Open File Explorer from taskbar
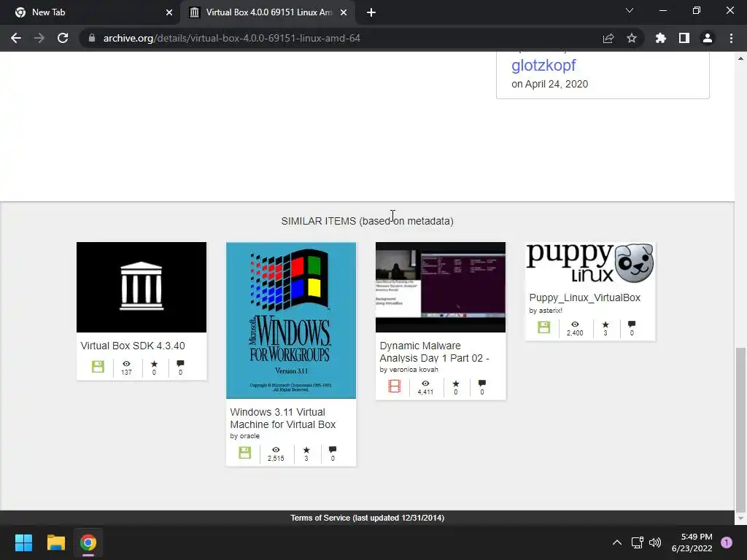The width and height of the screenshot is (747, 560). (55, 542)
